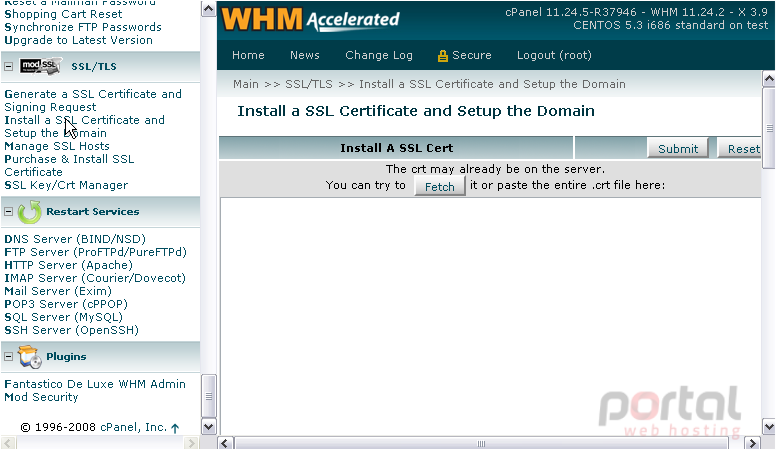Screen dimensions: 776x450
Task: Restart HTTP Server (Apache)
Action: click(68, 265)
